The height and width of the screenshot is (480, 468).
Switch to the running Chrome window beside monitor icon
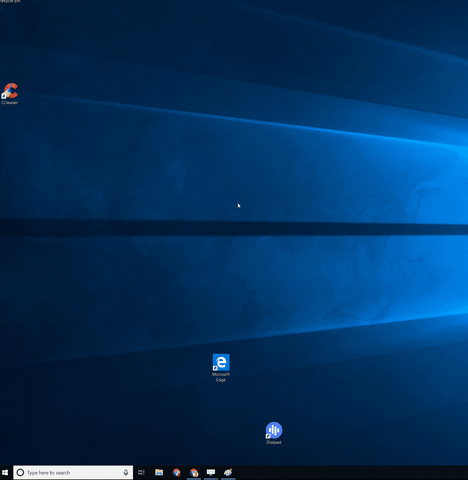(194, 472)
